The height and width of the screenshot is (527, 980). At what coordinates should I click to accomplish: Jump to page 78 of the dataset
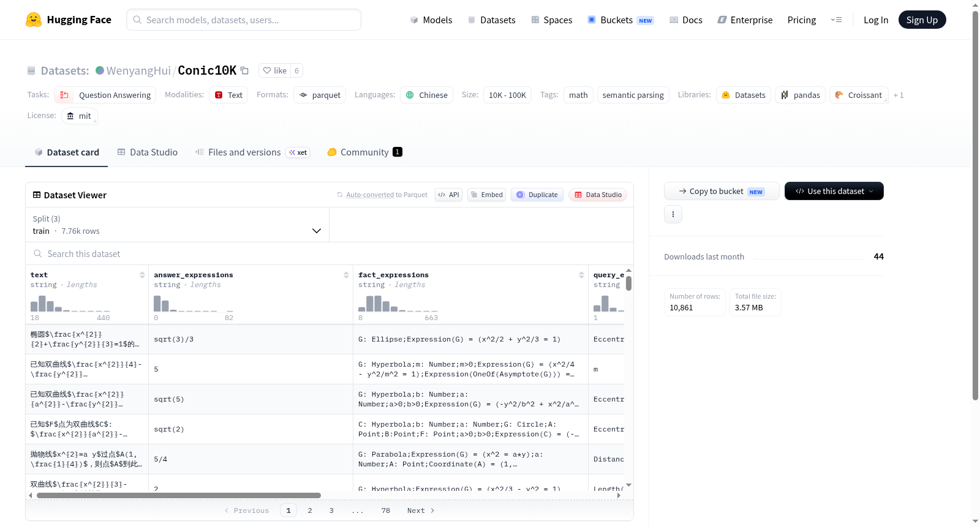(385, 510)
